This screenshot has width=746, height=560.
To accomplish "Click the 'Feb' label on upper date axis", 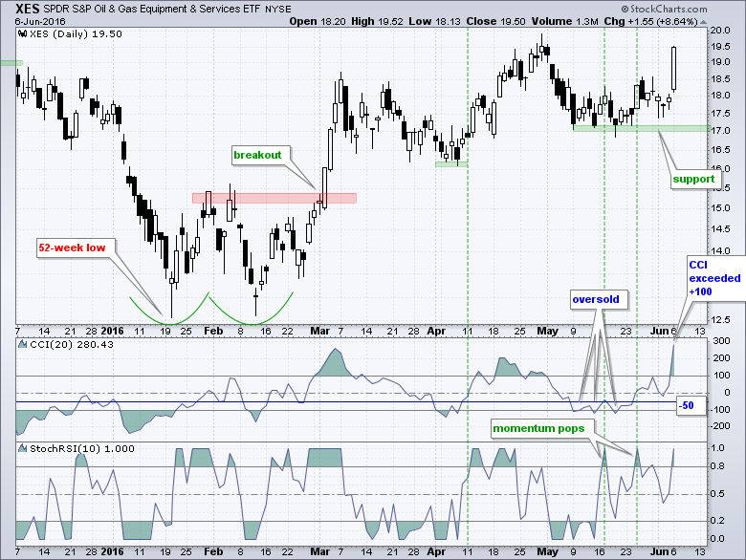I will pos(213,331).
